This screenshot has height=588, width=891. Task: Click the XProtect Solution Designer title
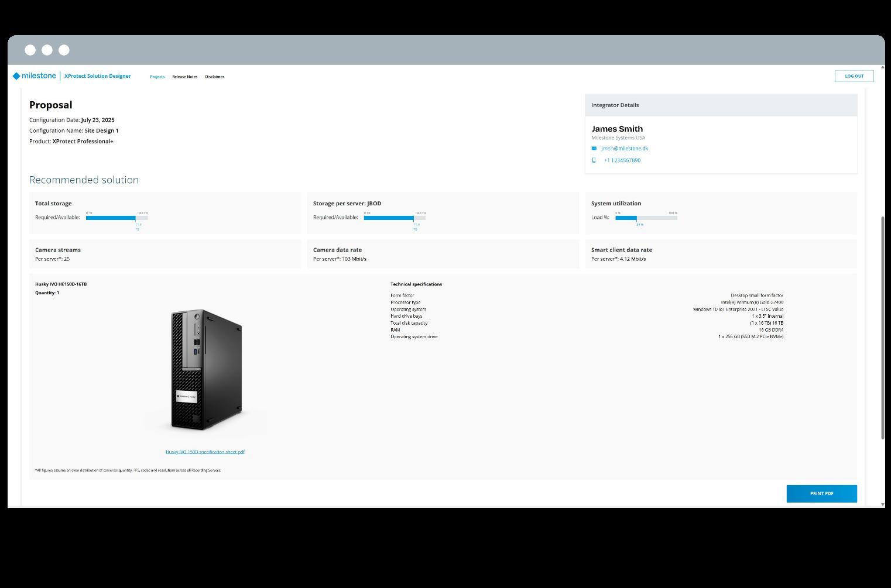click(97, 76)
